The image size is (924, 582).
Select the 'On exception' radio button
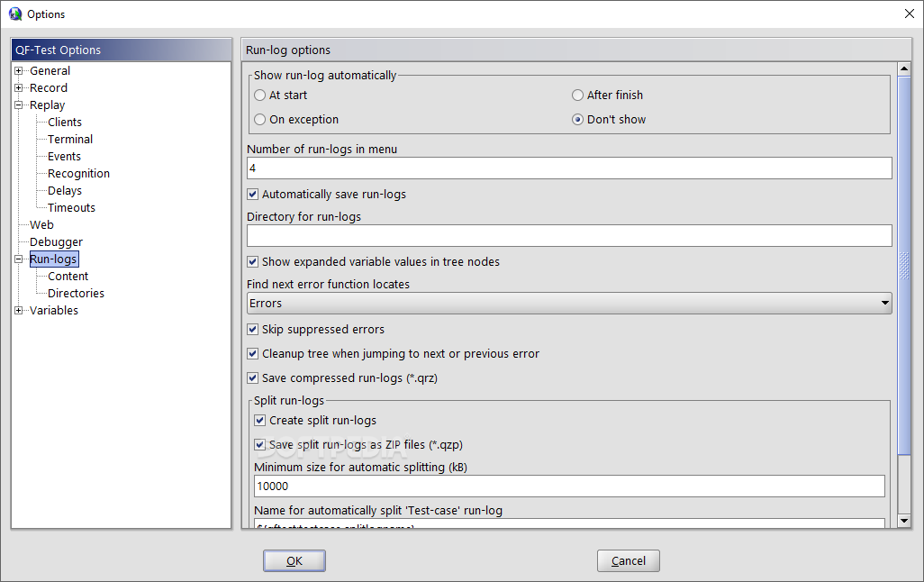point(260,119)
